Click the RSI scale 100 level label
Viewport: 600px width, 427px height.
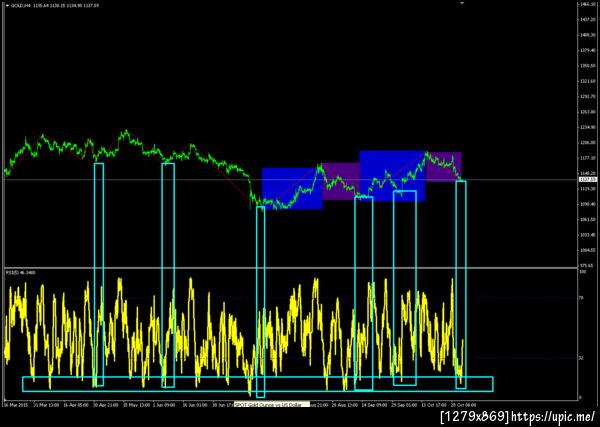coord(584,272)
